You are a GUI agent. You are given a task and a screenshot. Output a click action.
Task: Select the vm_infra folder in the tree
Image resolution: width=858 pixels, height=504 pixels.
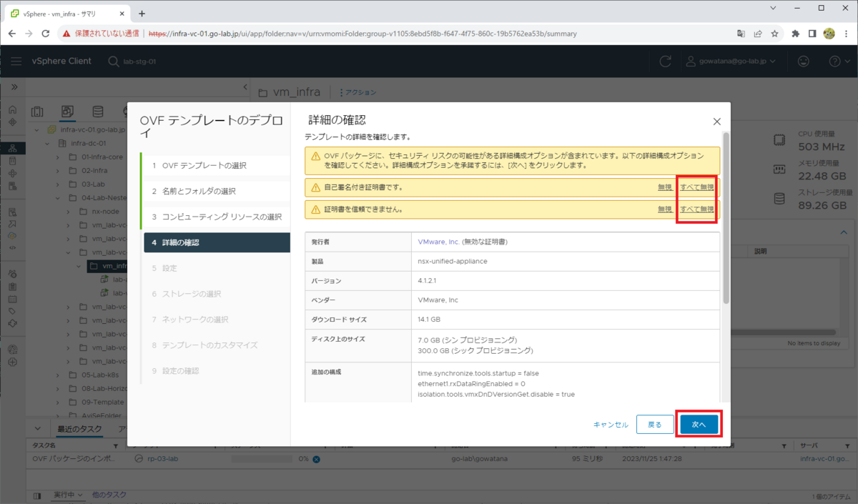[x=106, y=265]
